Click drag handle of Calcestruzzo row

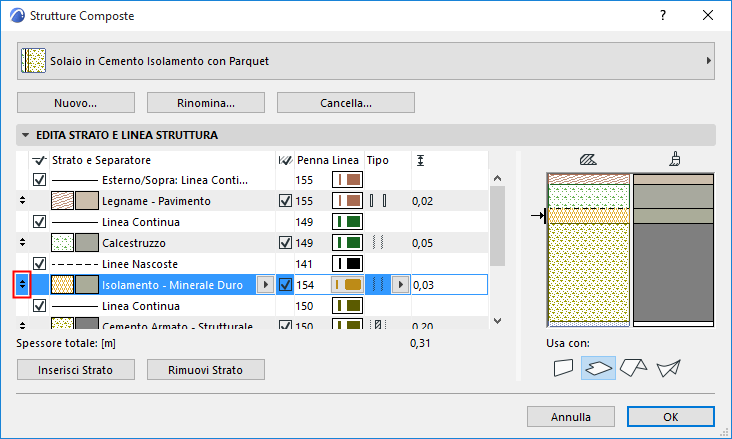coord(22,242)
